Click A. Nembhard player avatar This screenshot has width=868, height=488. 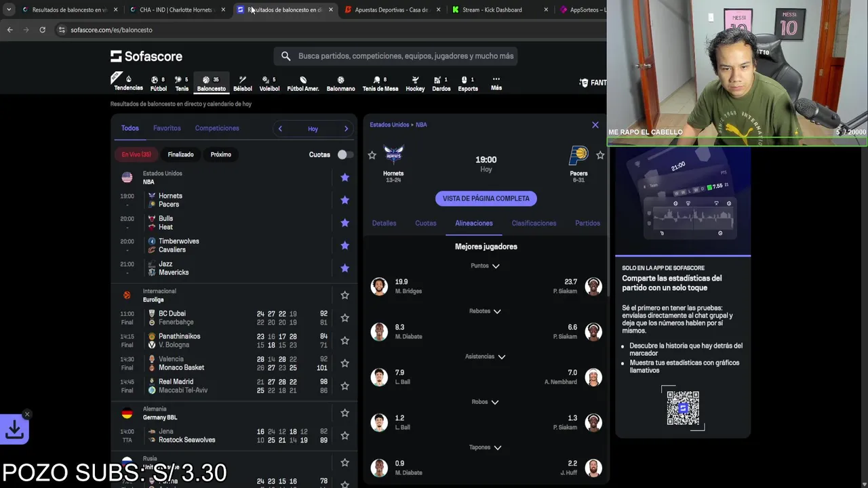click(x=593, y=377)
